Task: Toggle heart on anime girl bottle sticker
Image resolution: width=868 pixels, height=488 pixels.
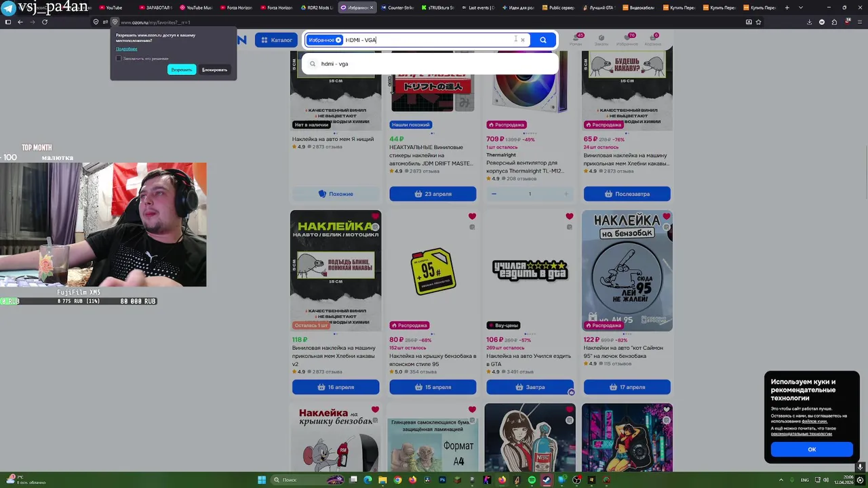Action: coord(569,410)
